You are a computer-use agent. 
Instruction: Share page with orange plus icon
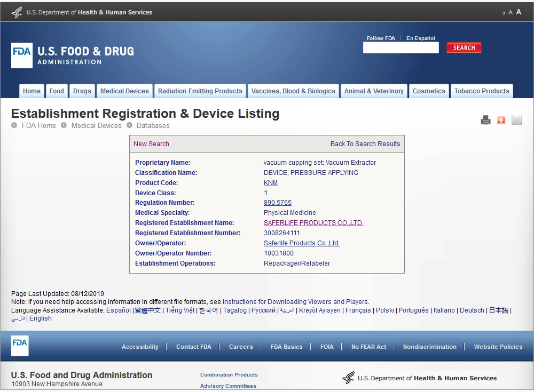(x=501, y=120)
